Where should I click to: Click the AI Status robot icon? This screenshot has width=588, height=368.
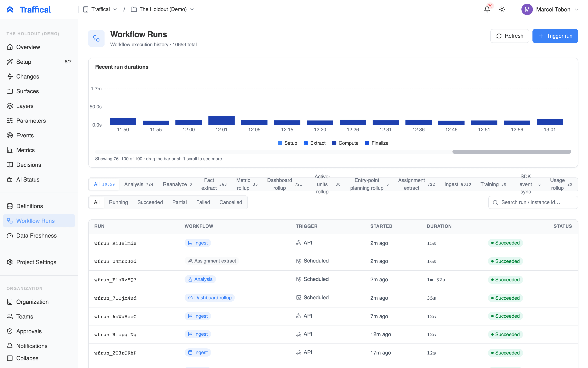10,179
